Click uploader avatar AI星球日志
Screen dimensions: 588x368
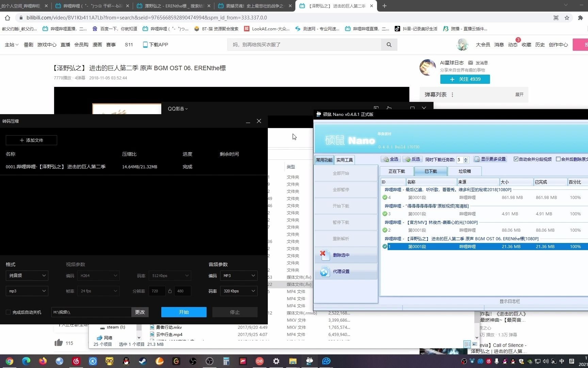428,67
